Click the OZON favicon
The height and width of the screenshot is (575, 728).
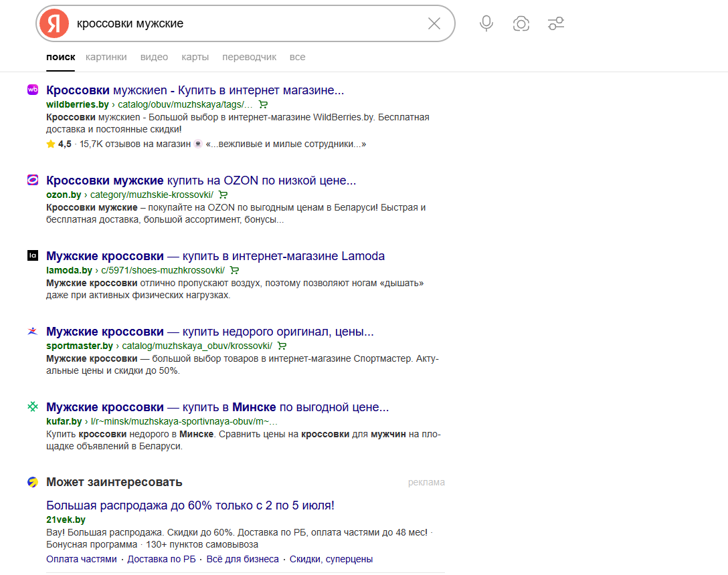click(33, 180)
